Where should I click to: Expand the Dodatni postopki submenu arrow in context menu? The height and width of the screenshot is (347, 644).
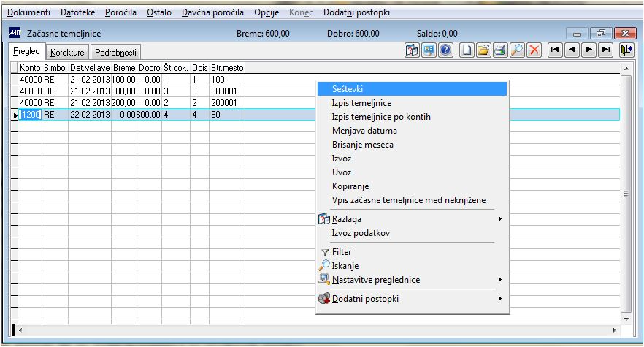tap(500, 299)
